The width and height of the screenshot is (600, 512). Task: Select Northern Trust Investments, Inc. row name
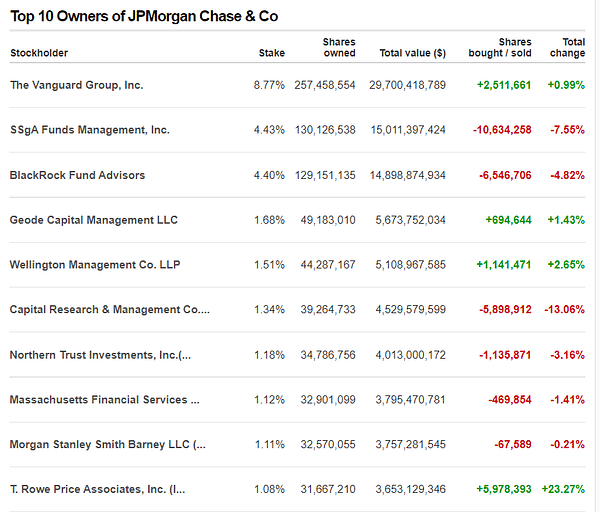click(100, 355)
